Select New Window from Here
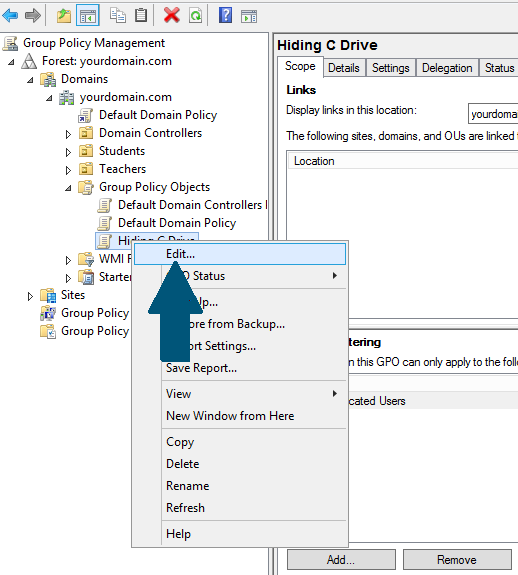Screen dimensions: 518x575 tap(240, 416)
